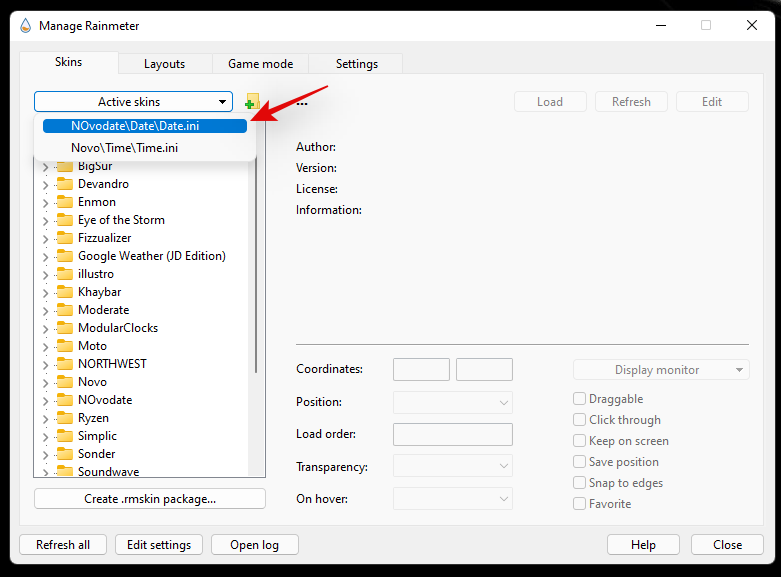Click the Sonder folder icon
781x577 pixels.
(x=64, y=453)
